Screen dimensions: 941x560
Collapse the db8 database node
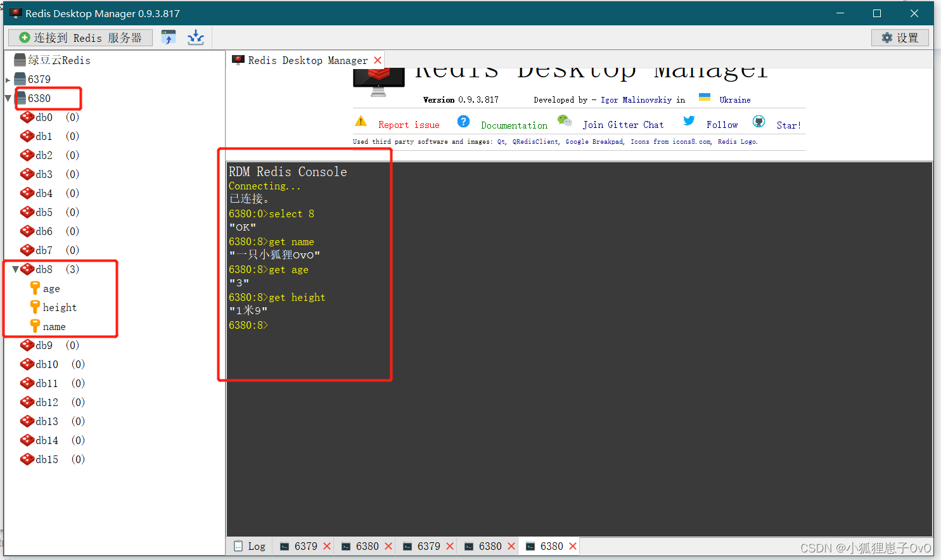coord(15,269)
